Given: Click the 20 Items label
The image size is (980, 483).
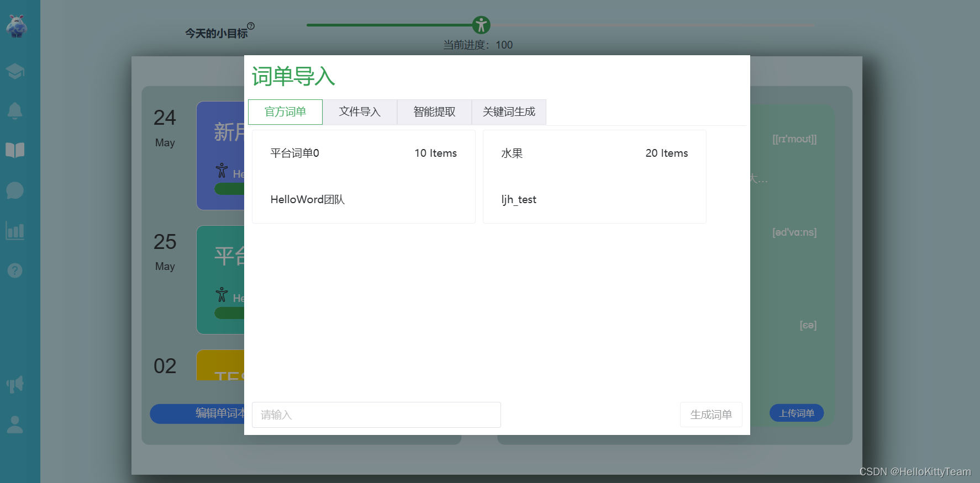Looking at the screenshot, I should [667, 153].
